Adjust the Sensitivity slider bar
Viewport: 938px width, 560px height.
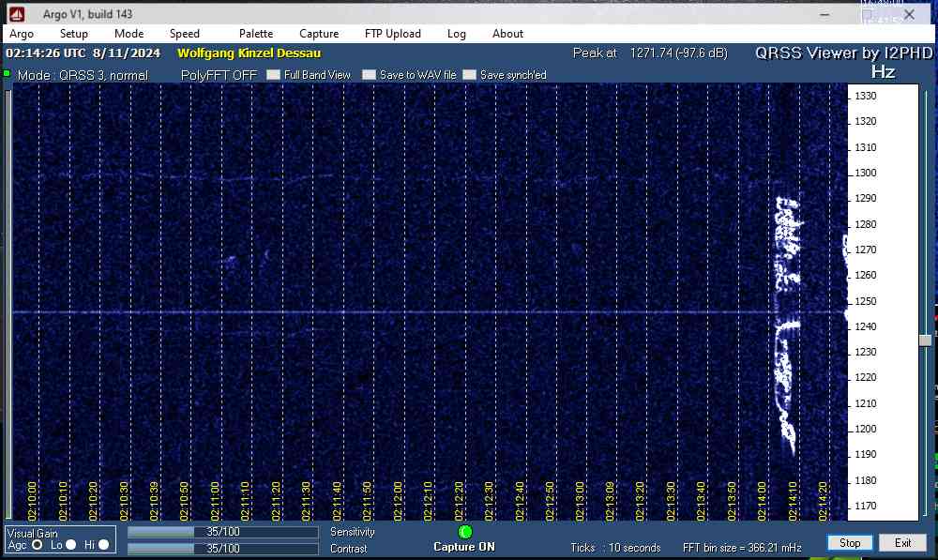[222, 532]
